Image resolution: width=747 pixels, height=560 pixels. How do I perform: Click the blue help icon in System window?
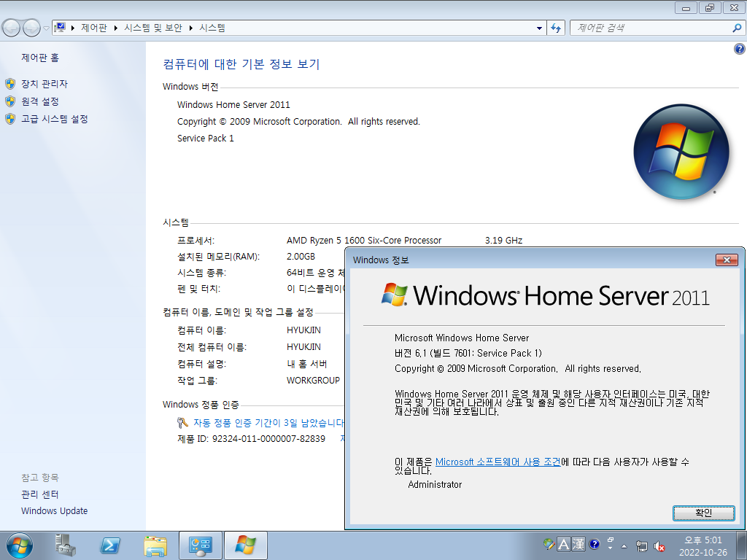(x=740, y=49)
